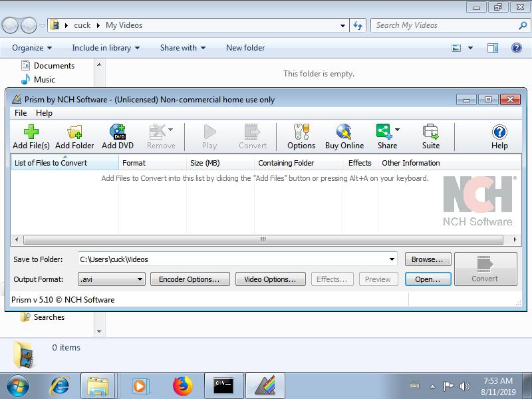Screen dimensions: 532x399
Task: Click the Add DVD toolbar icon
Action: click(x=118, y=136)
